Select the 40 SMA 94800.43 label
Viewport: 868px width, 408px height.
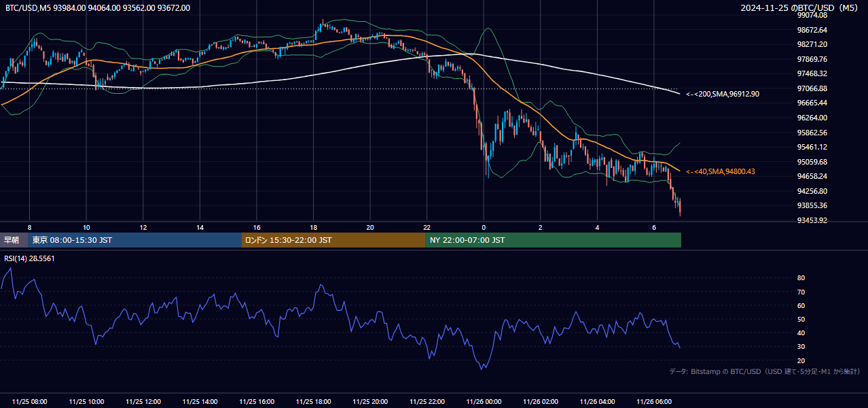pos(721,171)
